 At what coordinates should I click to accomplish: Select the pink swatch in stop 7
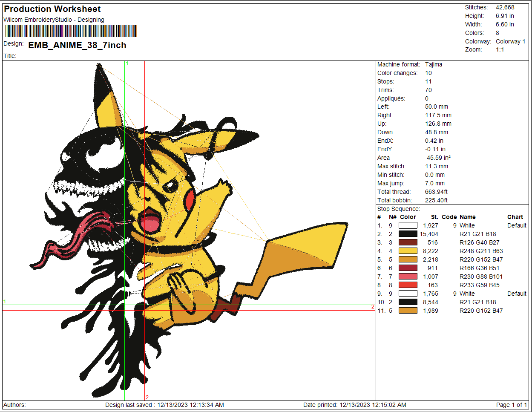point(408,277)
